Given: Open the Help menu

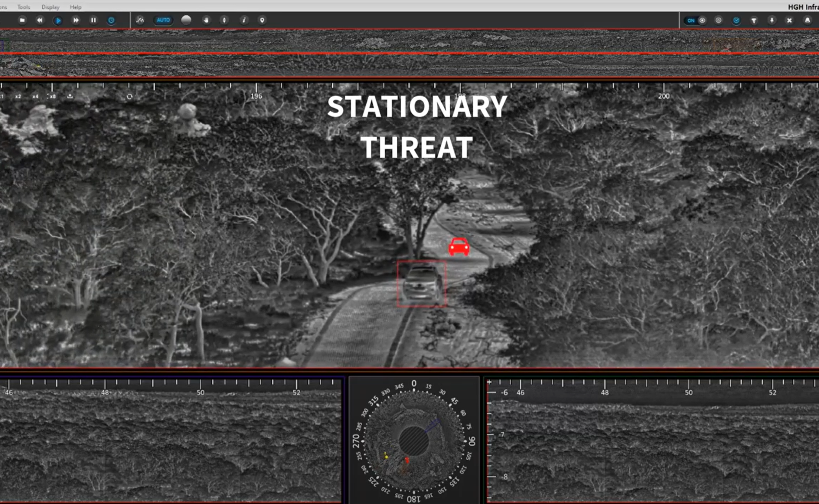Looking at the screenshot, I should tap(76, 7).
